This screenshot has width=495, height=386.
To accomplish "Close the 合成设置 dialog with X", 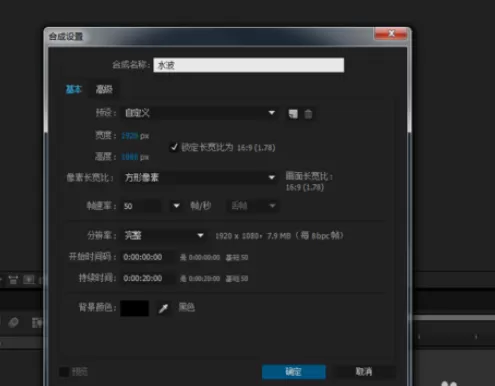I will (x=391, y=34).
